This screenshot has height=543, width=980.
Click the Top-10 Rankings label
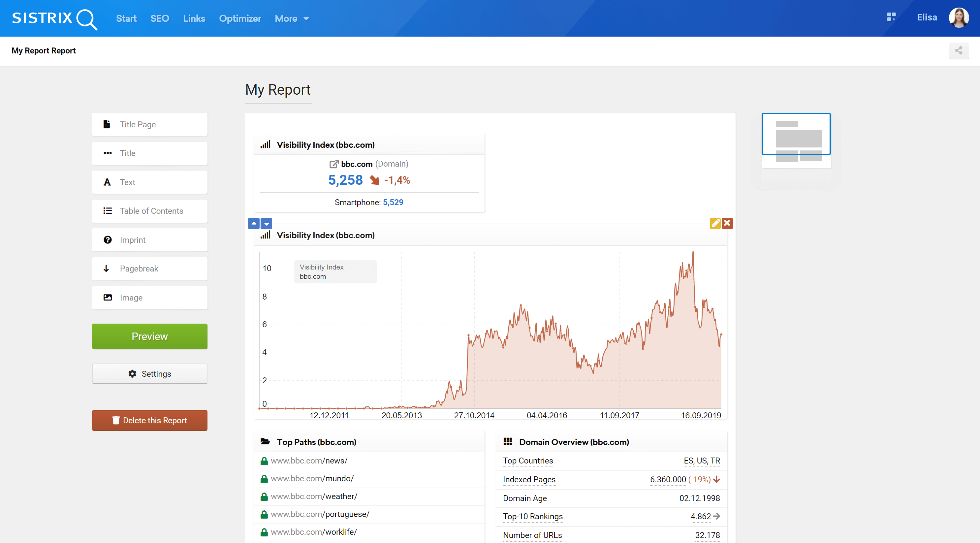pyautogui.click(x=533, y=516)
